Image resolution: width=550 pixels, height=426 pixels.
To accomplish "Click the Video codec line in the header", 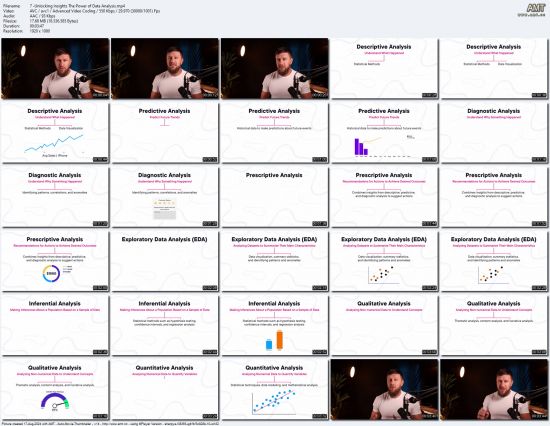I will [81, 11].
